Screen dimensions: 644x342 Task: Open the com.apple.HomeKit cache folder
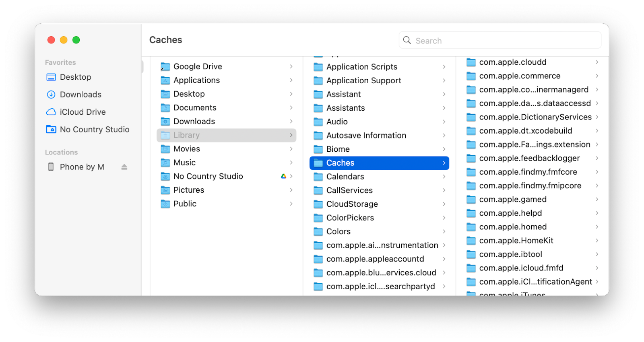coord(516,240)
